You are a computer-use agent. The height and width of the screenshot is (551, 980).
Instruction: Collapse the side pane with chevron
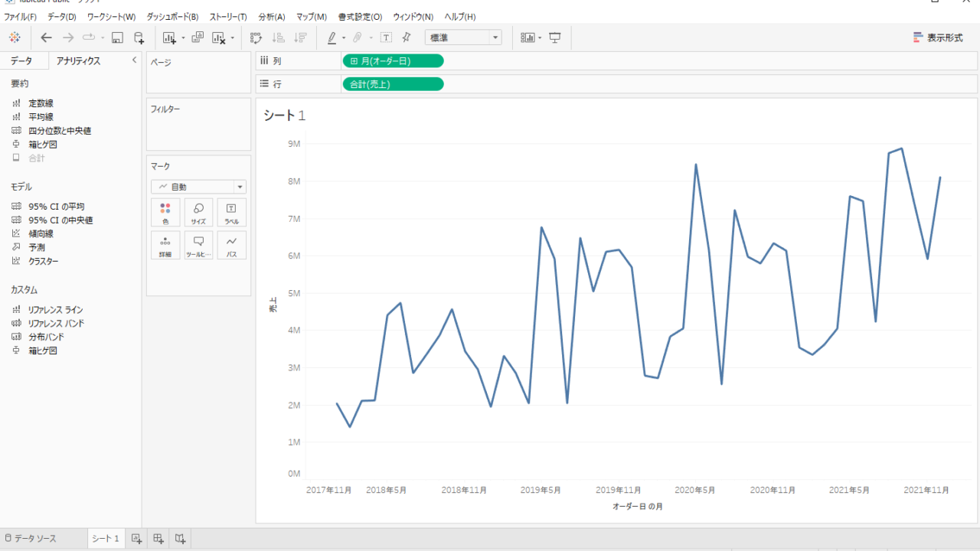134,60
